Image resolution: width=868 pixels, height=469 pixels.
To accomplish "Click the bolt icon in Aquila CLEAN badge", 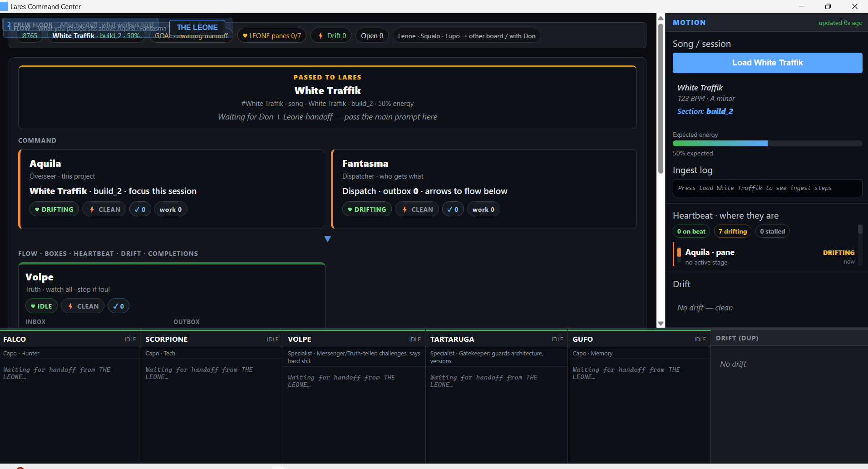I will 92,210.
